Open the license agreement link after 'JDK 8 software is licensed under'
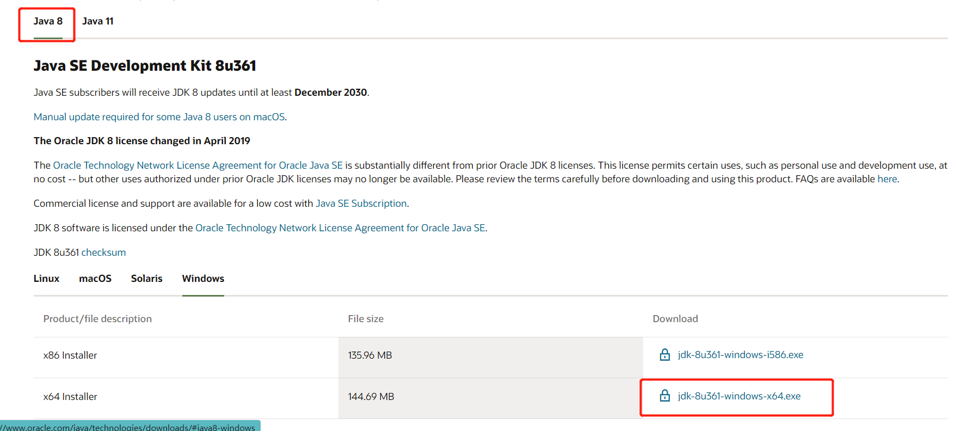This screenshot has width=980, height=431. click(x=340, y=228)
